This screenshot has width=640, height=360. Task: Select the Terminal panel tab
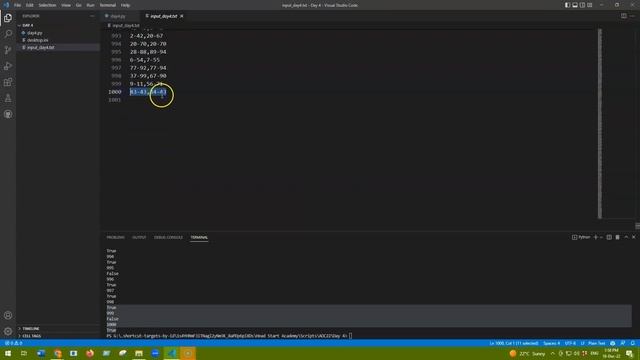(x=199, y=237)
